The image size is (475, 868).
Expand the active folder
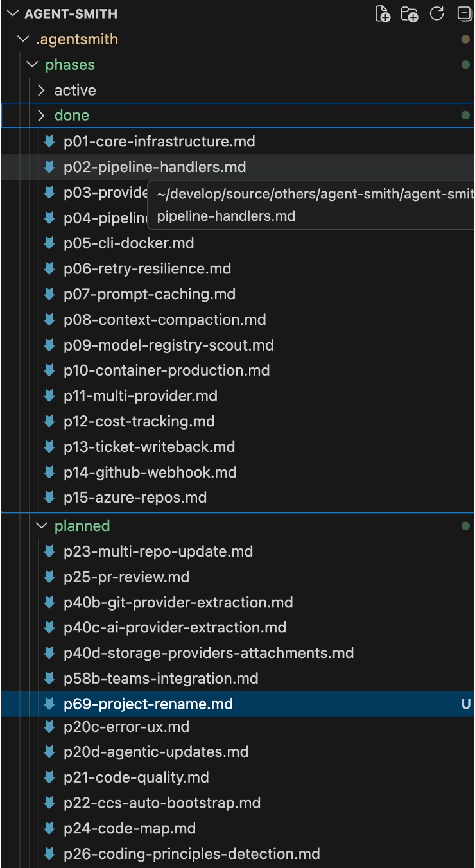41,91
